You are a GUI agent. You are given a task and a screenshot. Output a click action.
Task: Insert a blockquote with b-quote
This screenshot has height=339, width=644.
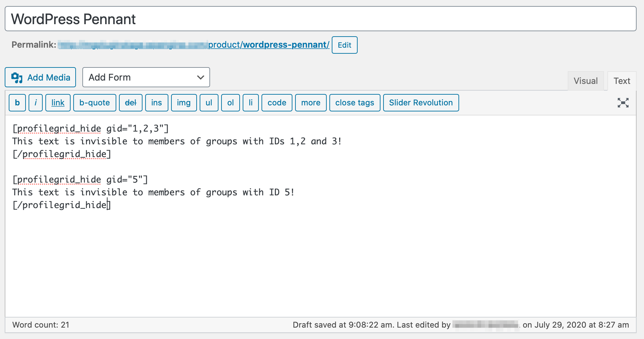tap(94, 103)
